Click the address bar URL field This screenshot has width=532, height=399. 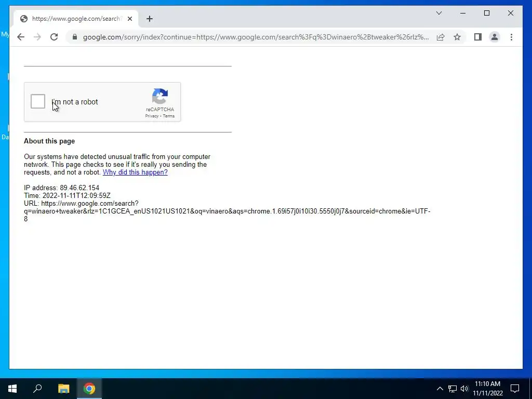pyautogui.click(x=256, y=37)
